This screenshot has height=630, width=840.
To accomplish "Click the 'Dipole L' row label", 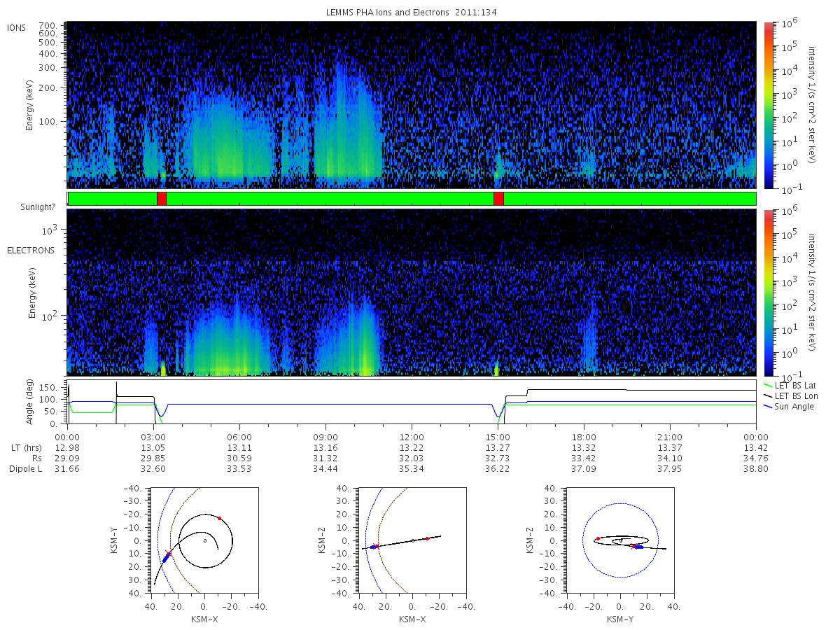I will 25,469.
